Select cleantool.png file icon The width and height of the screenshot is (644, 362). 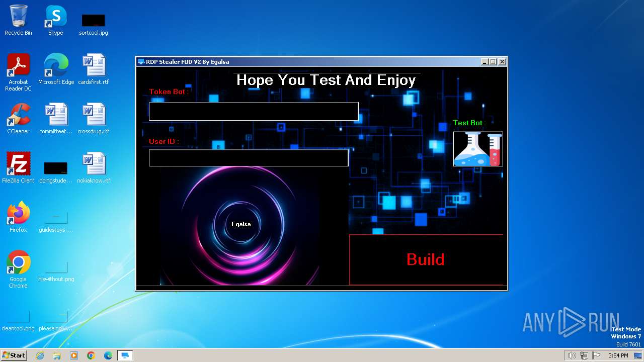click(x=18, y=320)
